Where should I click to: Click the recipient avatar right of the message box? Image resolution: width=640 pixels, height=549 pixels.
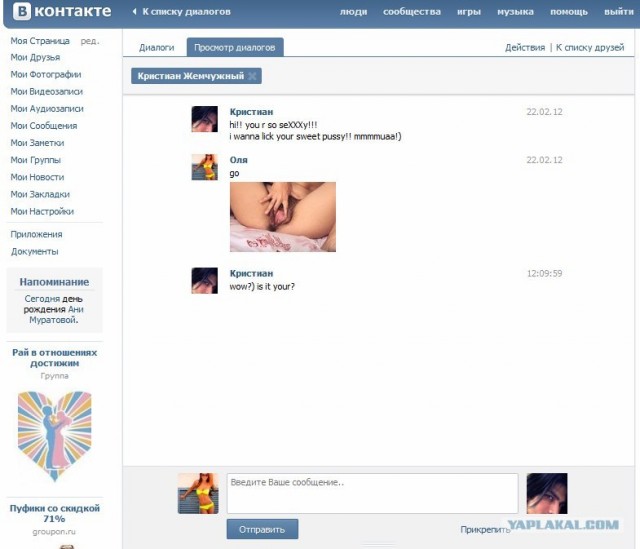coord(547,493)
